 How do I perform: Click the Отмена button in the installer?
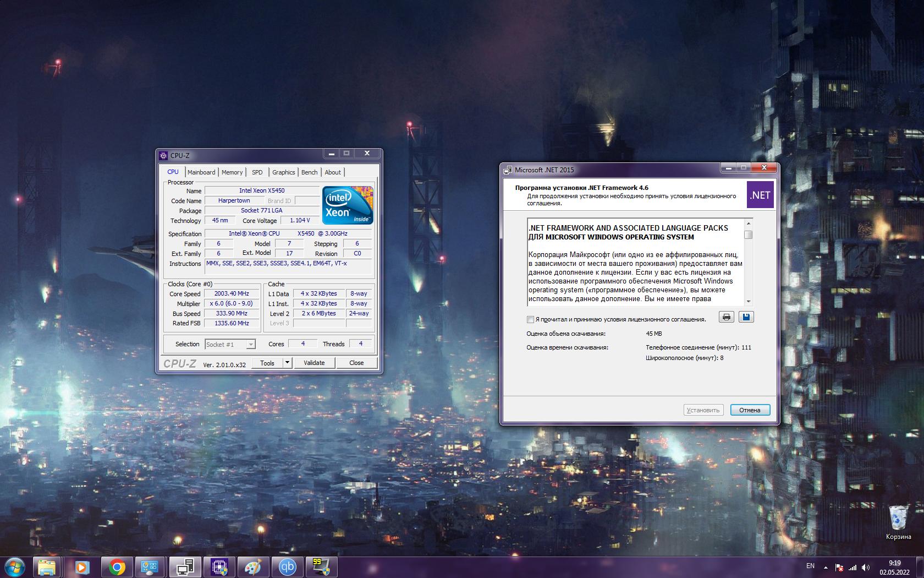[x=750, y=410]
